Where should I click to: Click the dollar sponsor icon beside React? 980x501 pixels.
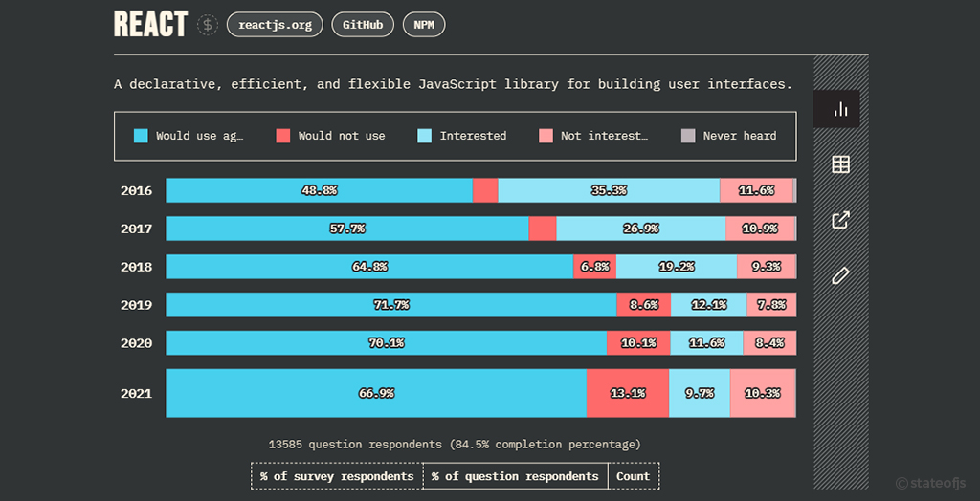tap(208, 25)
